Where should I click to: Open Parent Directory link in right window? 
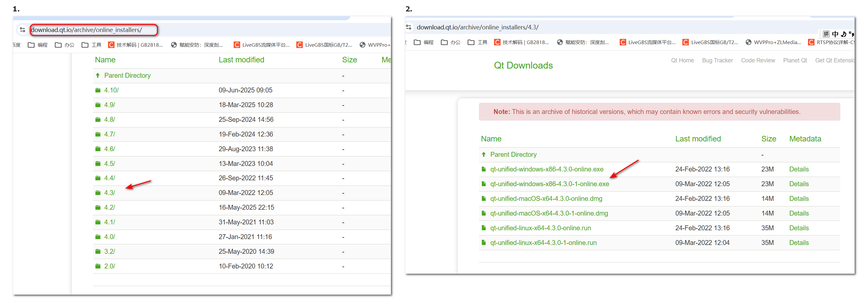[513, 154]
